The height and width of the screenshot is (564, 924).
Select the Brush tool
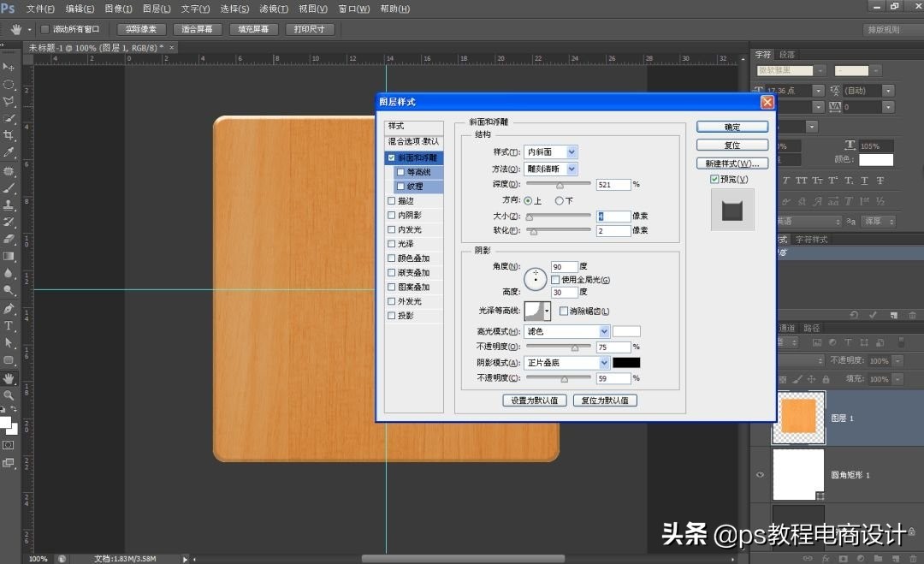tap(9, 187)
